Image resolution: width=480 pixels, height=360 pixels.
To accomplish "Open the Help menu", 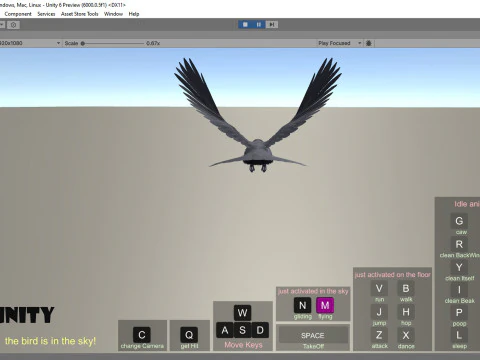I will (x=134, y=14).
